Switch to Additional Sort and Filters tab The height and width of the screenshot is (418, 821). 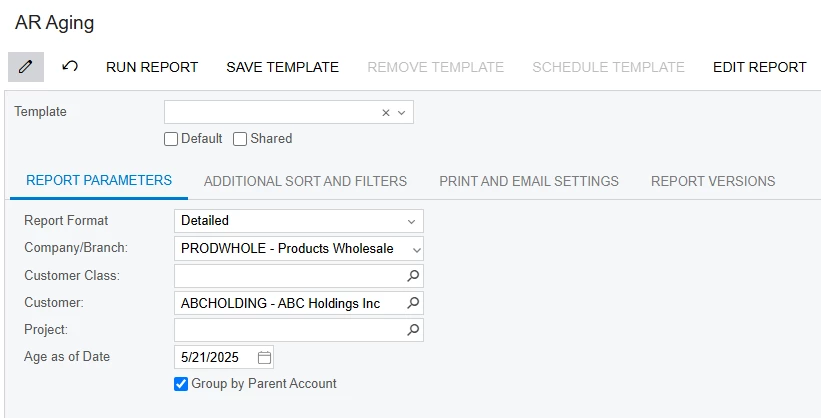pos(305,181)
